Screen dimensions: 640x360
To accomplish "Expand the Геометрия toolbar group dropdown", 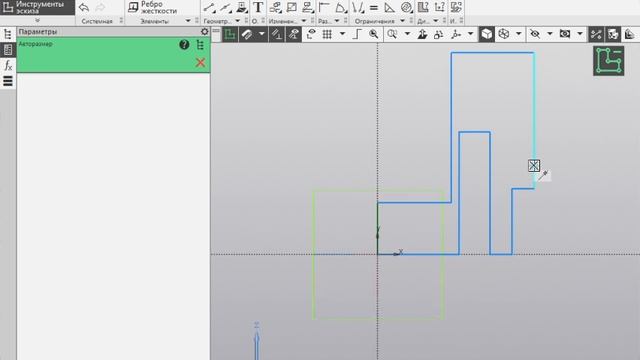I will click(x=238, y=21).
